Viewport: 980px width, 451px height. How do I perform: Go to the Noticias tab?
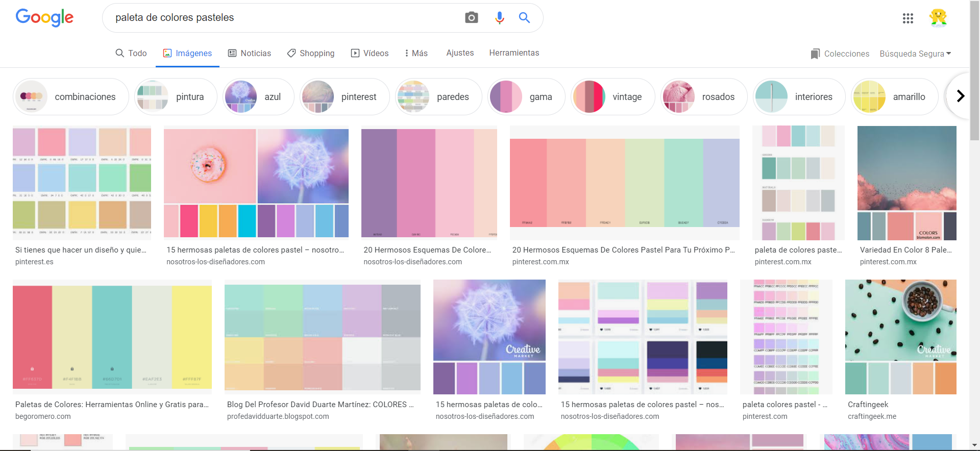click(250, 53)
